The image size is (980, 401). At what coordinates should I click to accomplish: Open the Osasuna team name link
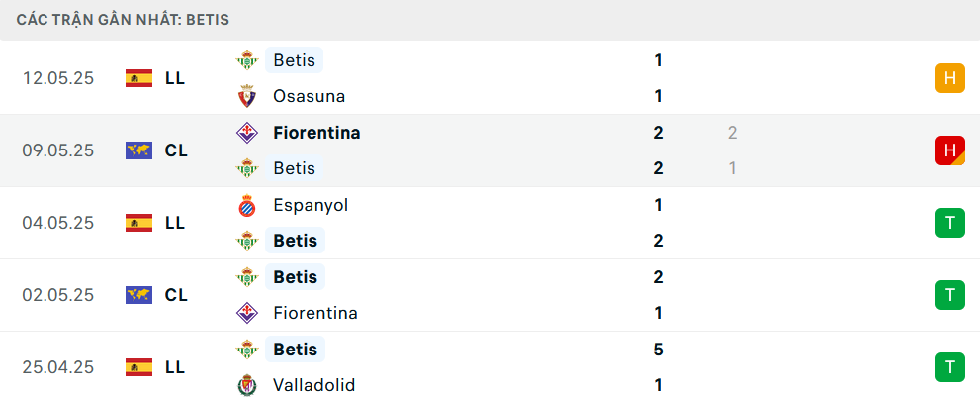(x=309, y=96)
